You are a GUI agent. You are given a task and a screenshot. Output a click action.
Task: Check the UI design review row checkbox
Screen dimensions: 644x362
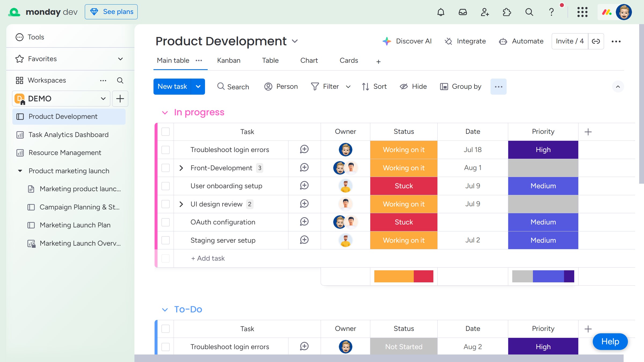pyautogui.click(x=166, y=204)
